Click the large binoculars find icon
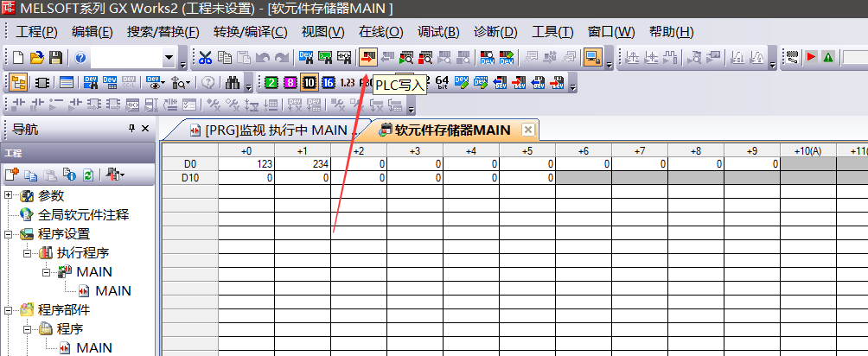 click(x=233, y=83)
